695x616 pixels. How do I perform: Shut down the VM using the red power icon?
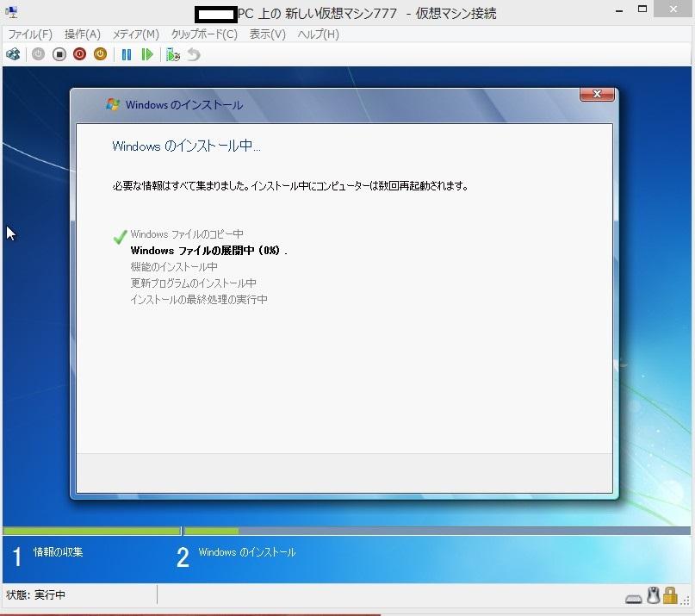tap(80, 54)
